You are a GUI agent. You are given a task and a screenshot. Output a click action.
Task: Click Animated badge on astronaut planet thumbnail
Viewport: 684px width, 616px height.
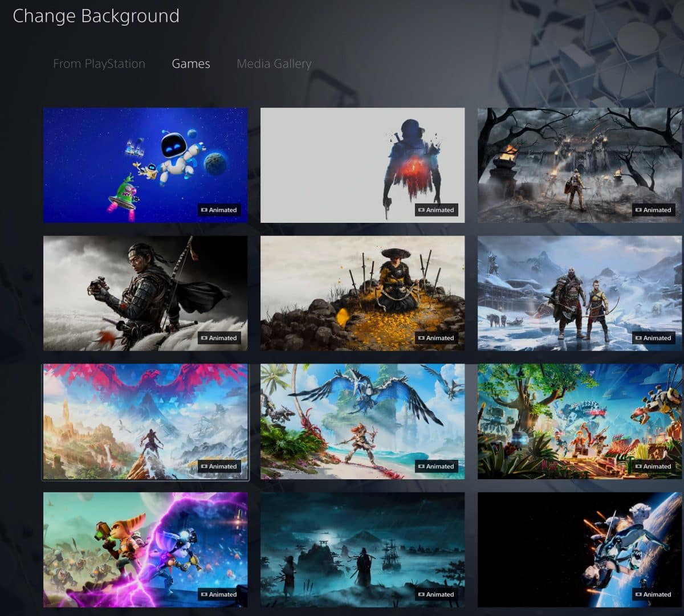pos(653,594)
